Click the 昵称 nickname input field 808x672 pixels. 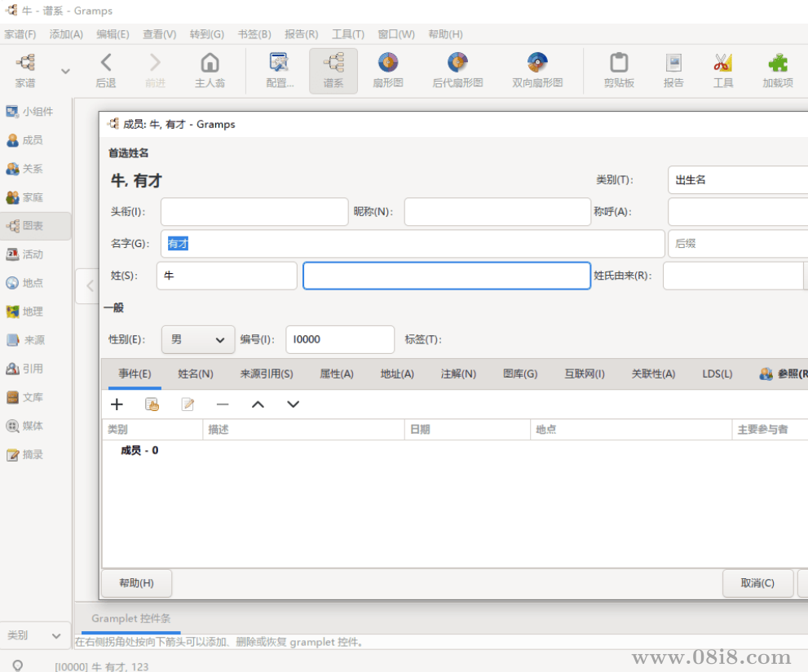tap(497, 212)
